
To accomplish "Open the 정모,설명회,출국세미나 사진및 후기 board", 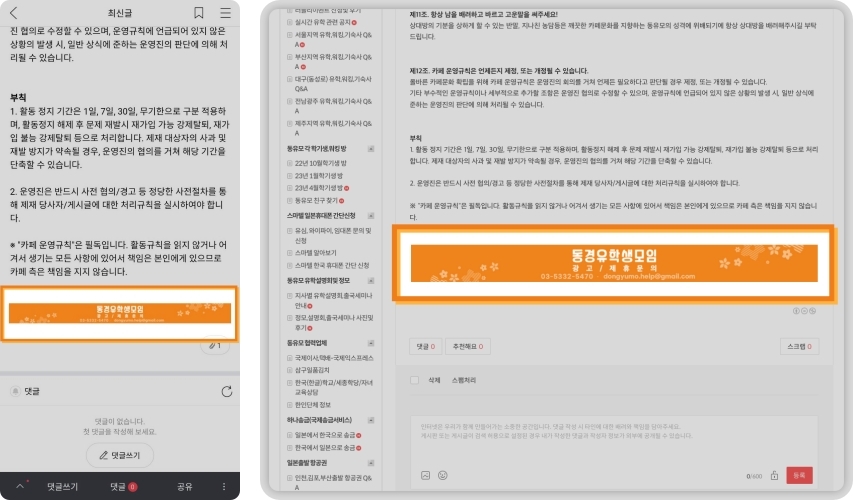I will pyautogui.click(x=333, y=323).
